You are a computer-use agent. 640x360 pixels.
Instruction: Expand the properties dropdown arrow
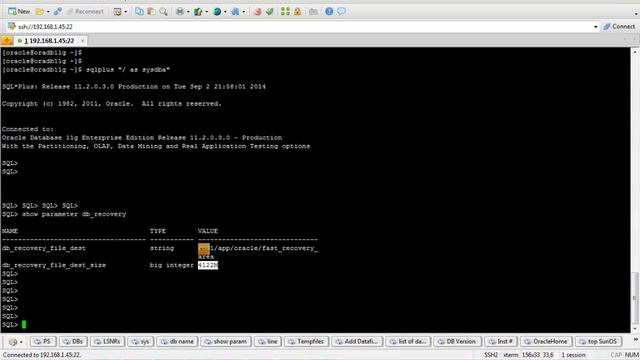point(125,11)
